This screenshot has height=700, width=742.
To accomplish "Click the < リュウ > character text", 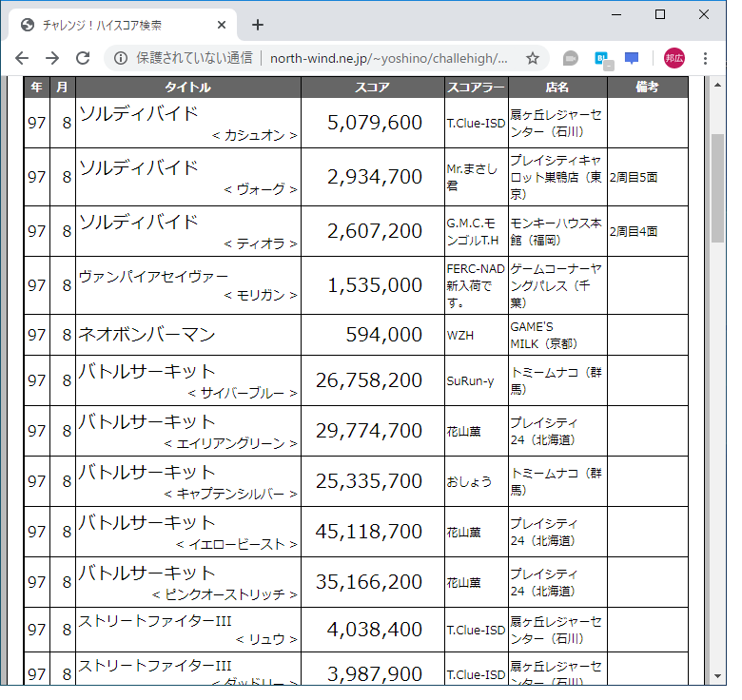I will click(266, 639).
